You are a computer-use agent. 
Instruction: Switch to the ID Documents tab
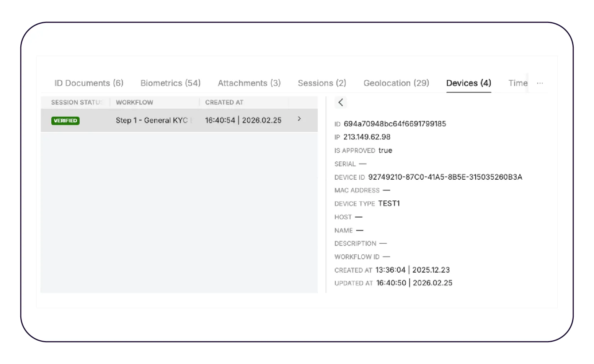pos(89,83)
